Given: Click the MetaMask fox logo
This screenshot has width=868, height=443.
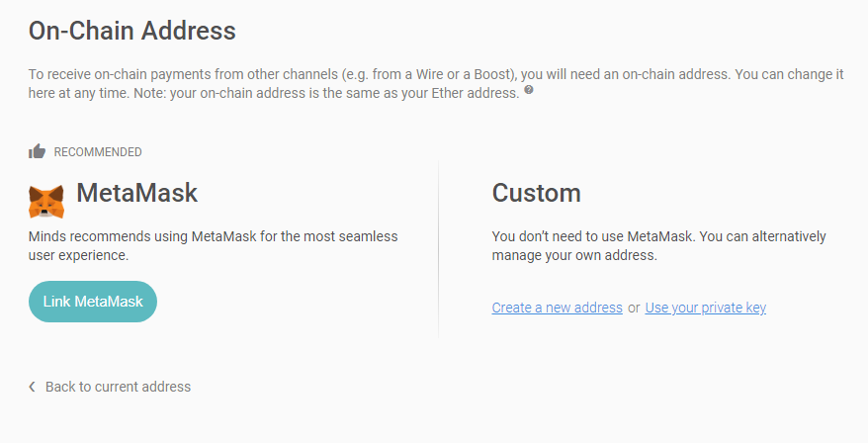Looking at the screenshot, I should pos(45,201).
